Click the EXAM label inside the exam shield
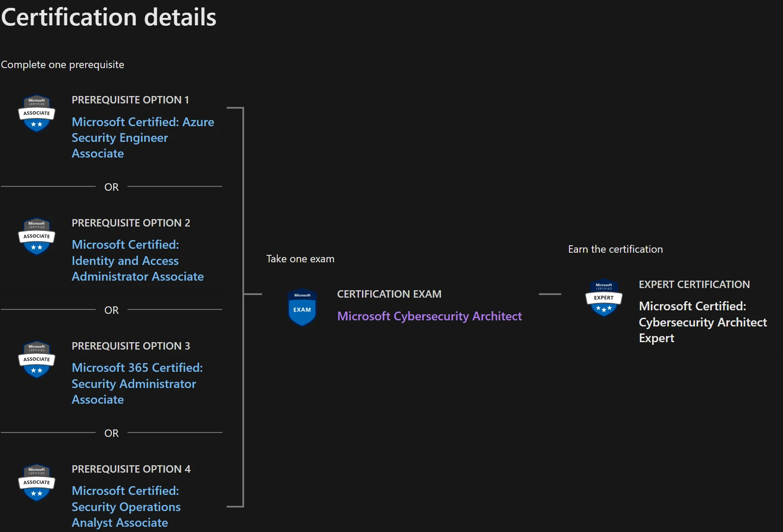Image resolution: width=783 pixels, height=532 pixels. pyautogui.click(x=302, y=309)
